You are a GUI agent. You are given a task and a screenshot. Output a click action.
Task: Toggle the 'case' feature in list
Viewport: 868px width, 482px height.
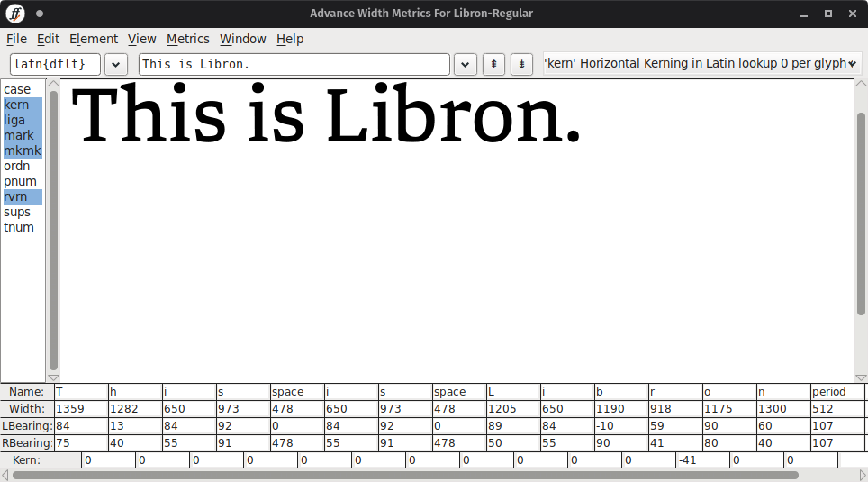23,89
